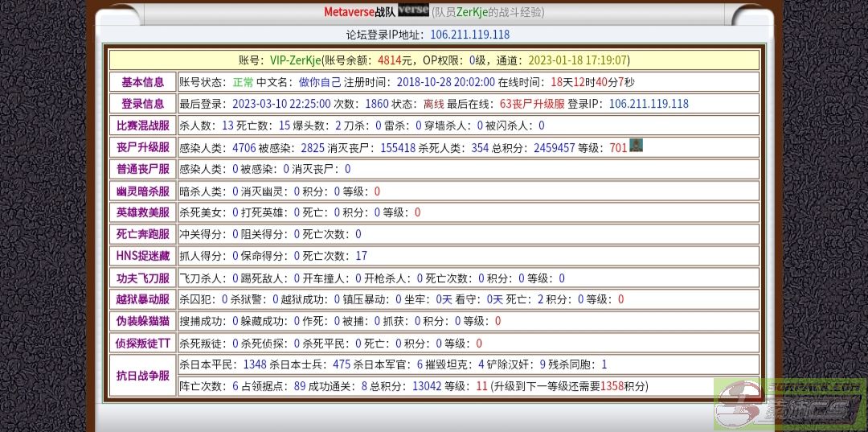Click the forum login IP 106.211.119.118 at top

(x=469, y=35)
